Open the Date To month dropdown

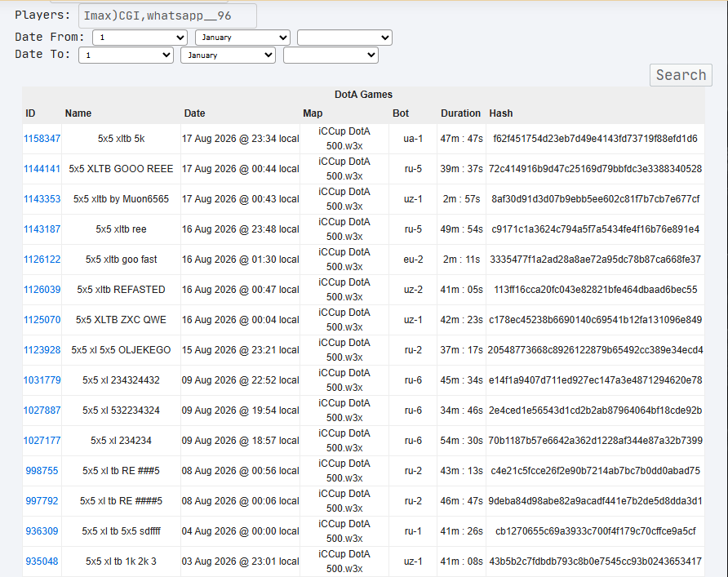pyautogui.click(x=228, y=55)
